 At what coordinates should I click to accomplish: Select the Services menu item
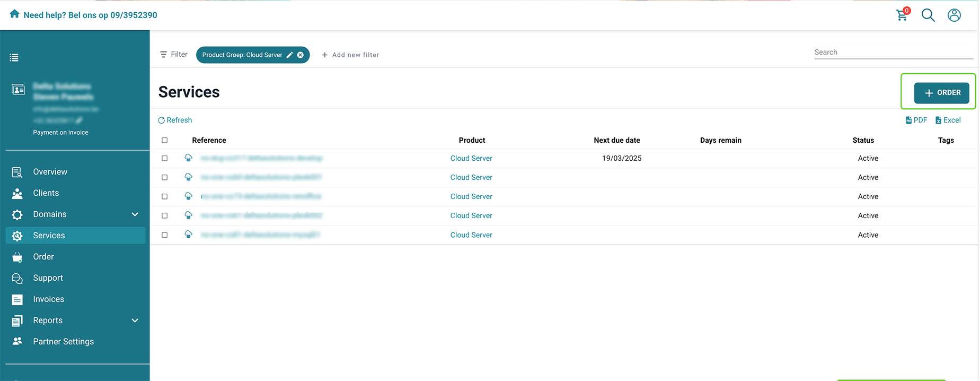(75, 236)
